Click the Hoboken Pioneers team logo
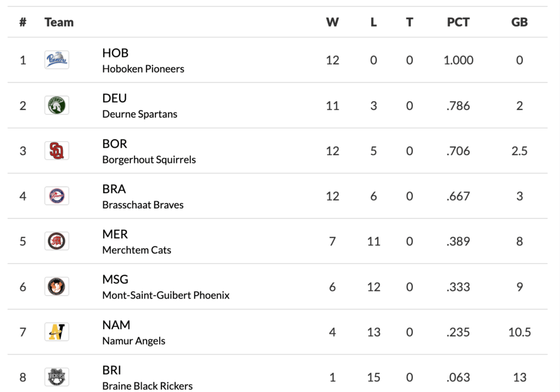Image resolution: width=560 pixels, height=392 pixels. [57, 60]
